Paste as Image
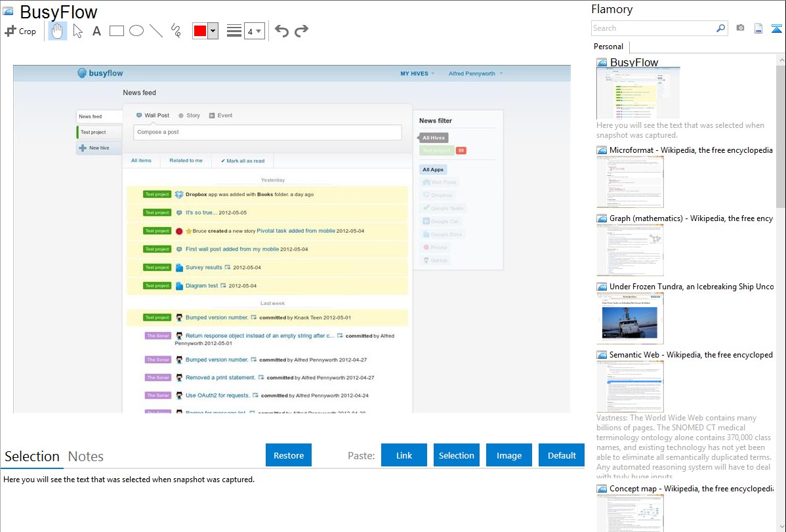This screenshot has height=532, width=786. 508,455
